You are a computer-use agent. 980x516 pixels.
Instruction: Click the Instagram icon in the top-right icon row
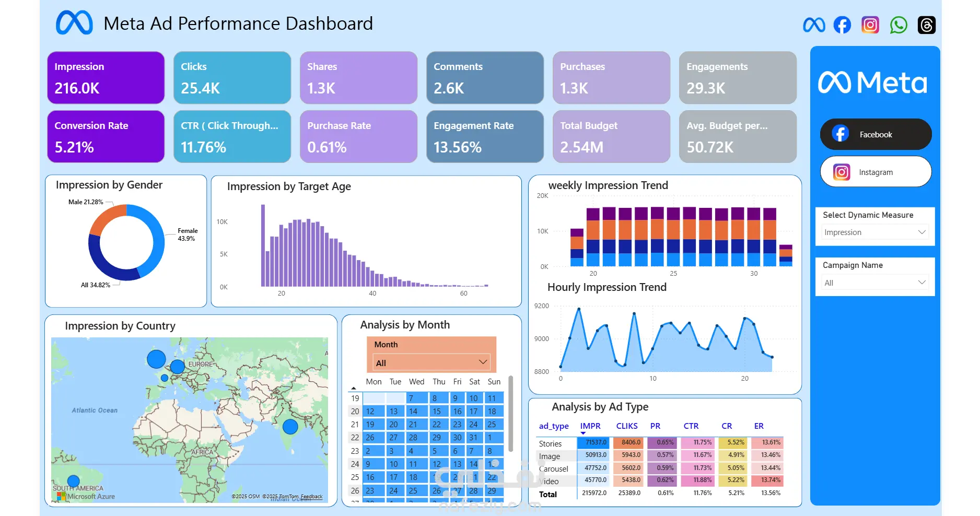(x=870, y=25)
